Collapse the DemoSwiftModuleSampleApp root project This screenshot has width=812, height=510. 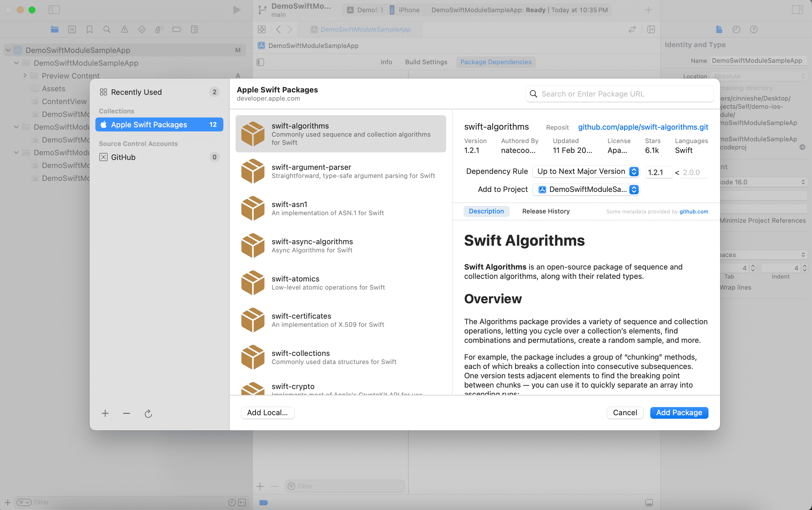point(8,50)
